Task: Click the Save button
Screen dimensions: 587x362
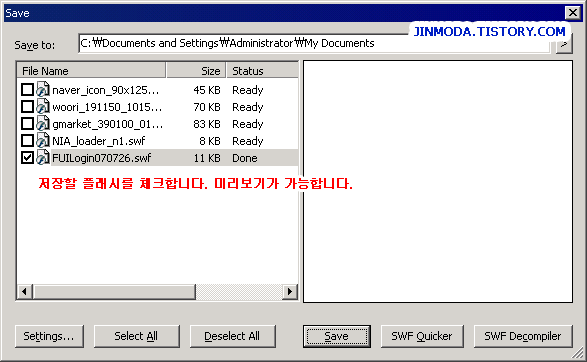Action: pos(337,336)
